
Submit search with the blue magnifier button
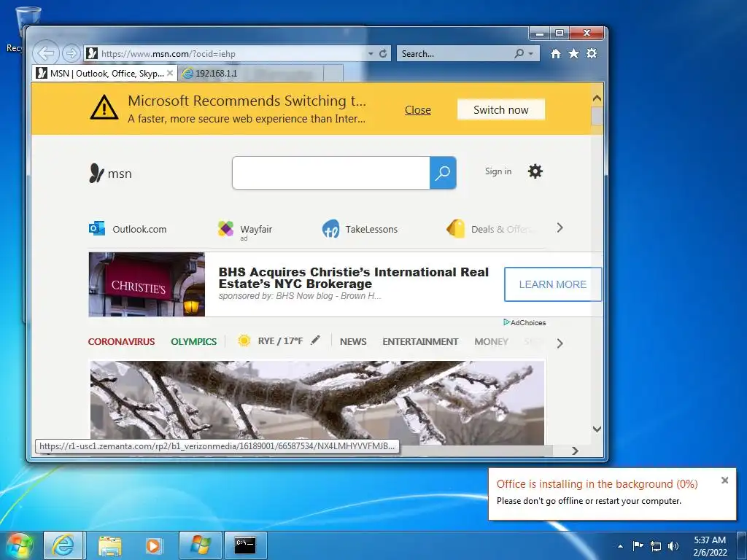[443, 173]
